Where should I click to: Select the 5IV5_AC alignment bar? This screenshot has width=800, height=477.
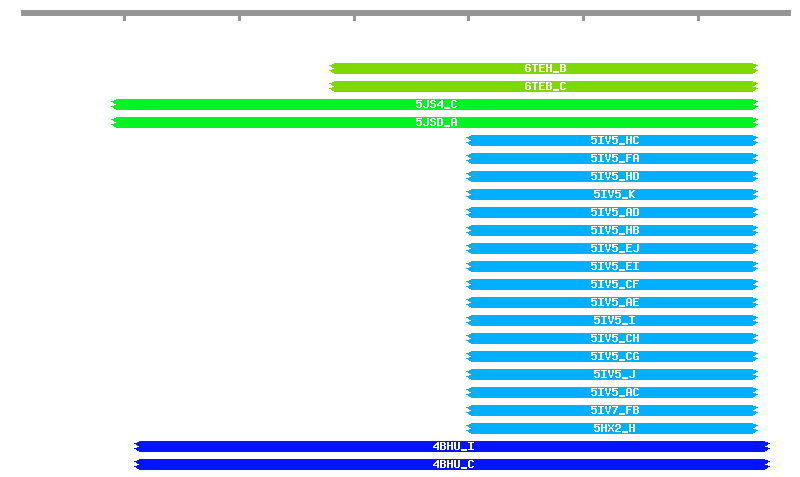pyautogui.click(x=612, y=393)
